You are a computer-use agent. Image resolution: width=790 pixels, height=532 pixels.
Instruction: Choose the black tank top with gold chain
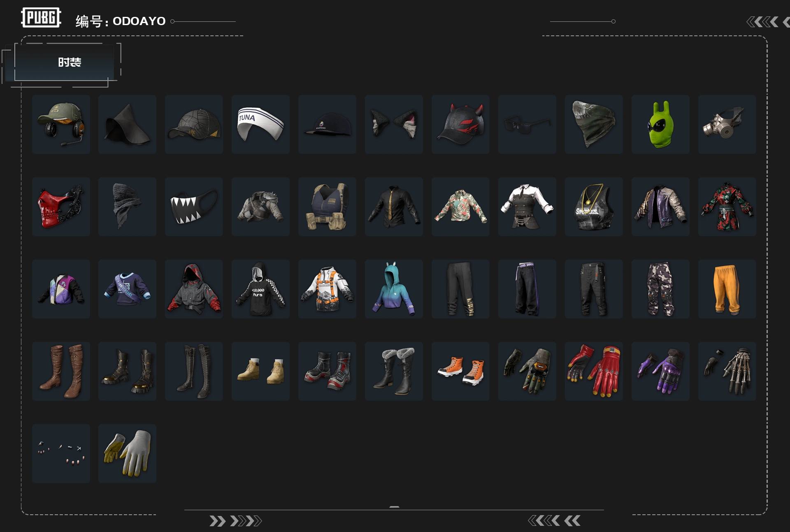point(594,207)
